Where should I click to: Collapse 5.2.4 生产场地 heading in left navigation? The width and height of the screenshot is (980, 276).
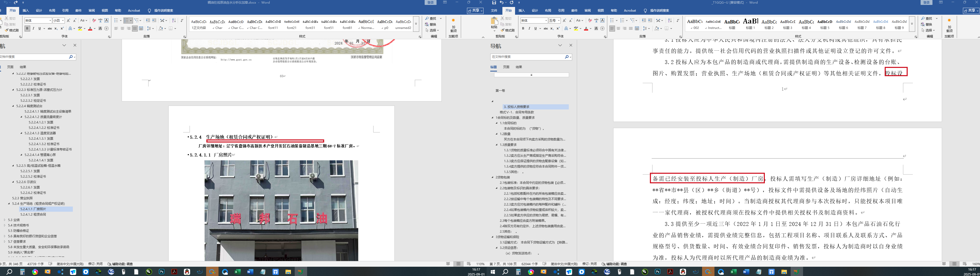pyautogui.click(x=9, y=203)
